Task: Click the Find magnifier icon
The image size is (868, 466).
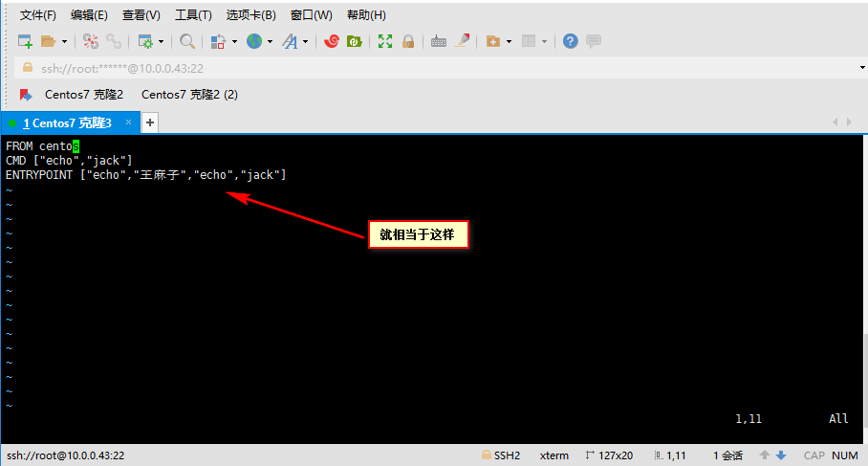Action: click(187, 41)
